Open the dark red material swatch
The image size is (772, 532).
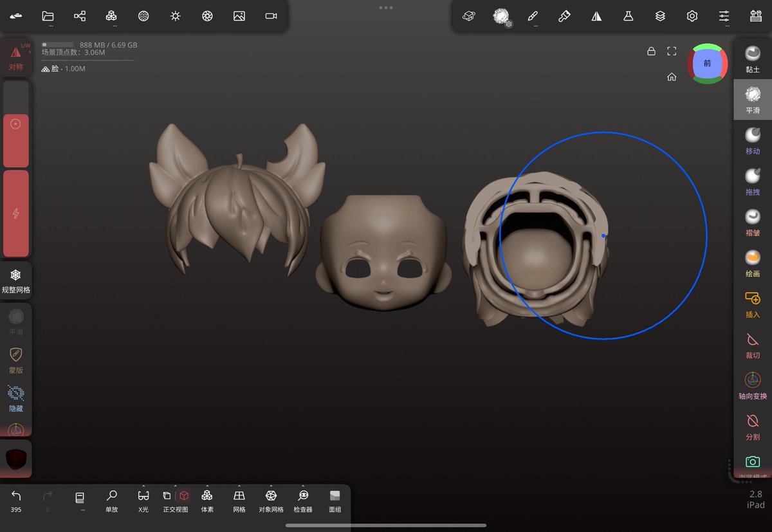click(x=16, y=459)
